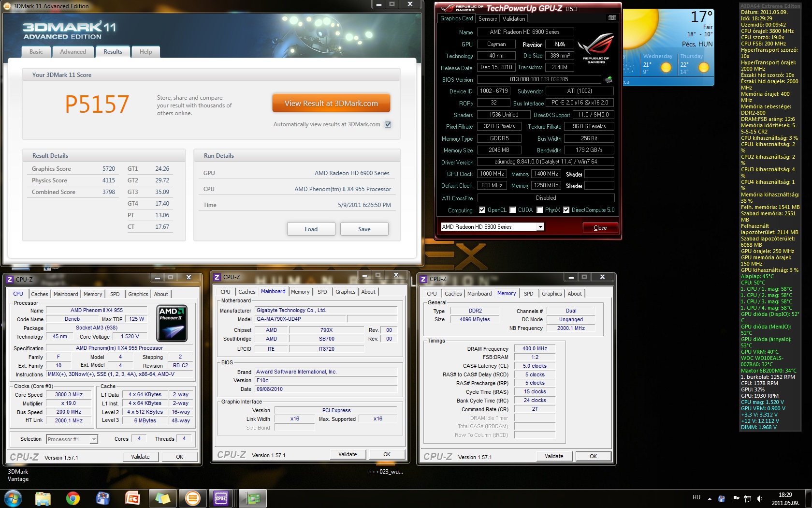Toggle the OpenCL checkbox in GPU-Z
The image size is (812, 508).
pos(482,210)
